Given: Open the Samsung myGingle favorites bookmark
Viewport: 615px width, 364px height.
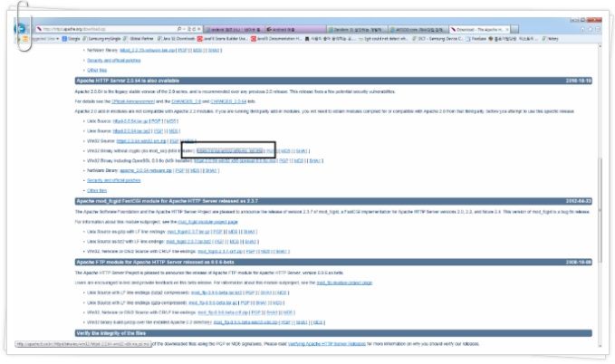Looking at the screenshot, I should (x=101, y=39).
